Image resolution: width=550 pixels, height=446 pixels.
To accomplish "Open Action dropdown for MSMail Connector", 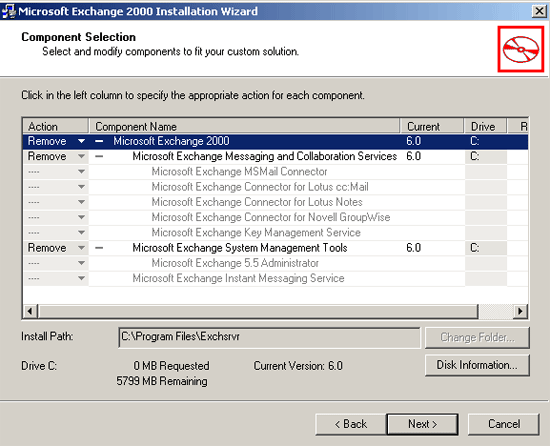I will [x=81, y=171].
